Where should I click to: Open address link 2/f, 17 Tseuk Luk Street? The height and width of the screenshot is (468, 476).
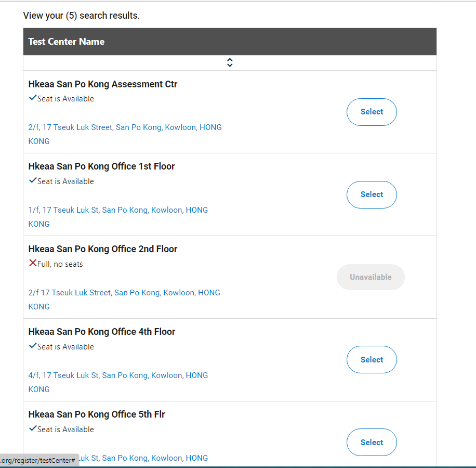coord(125,134)
